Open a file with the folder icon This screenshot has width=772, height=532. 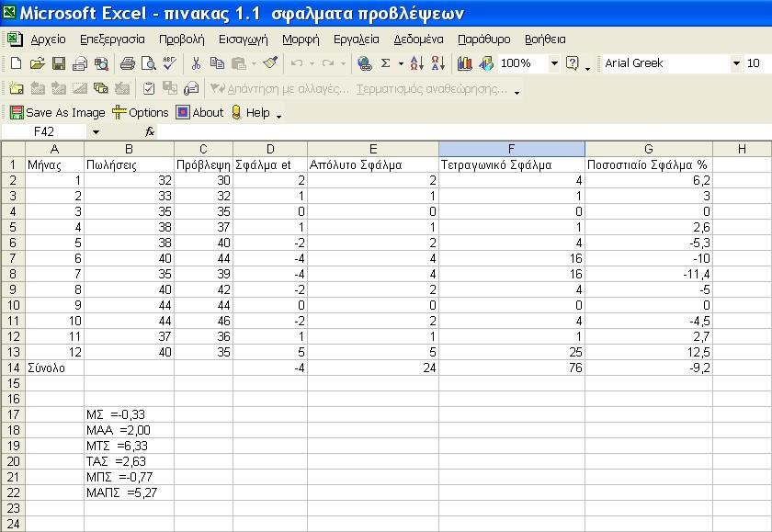coord(37,63)
